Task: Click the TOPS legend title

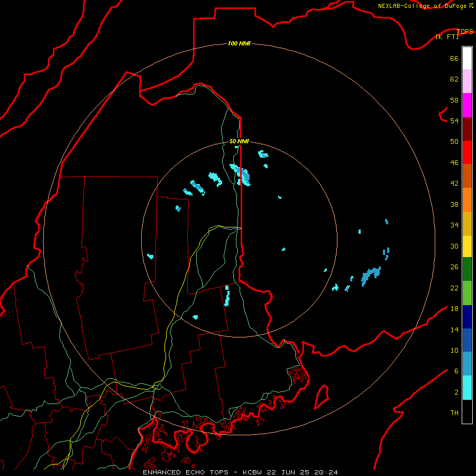Action: pos(465,31)
